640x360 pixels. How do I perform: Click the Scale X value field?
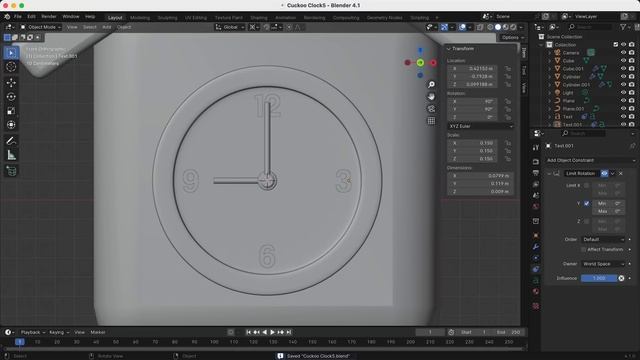pos(472,143)
